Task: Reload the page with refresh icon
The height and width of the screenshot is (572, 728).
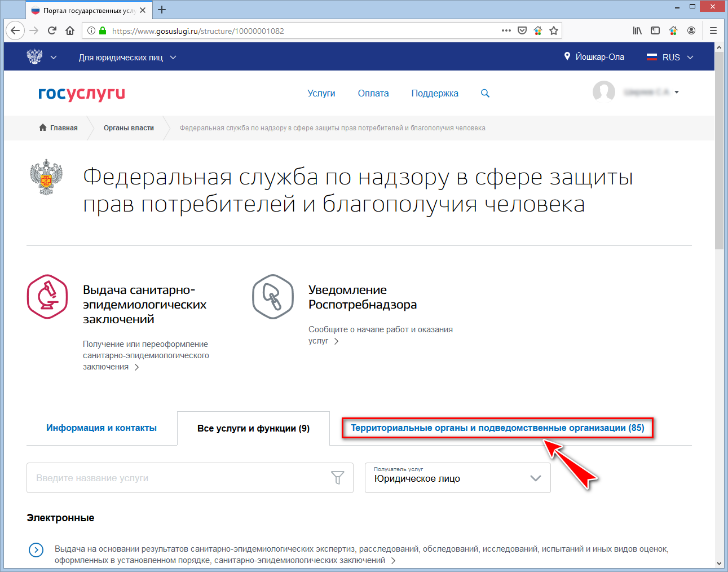Action: (52, 30)
